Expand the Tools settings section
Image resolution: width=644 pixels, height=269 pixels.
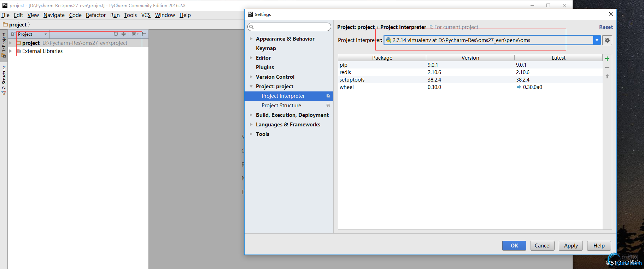pyautogui.click(x=251, y=134)
